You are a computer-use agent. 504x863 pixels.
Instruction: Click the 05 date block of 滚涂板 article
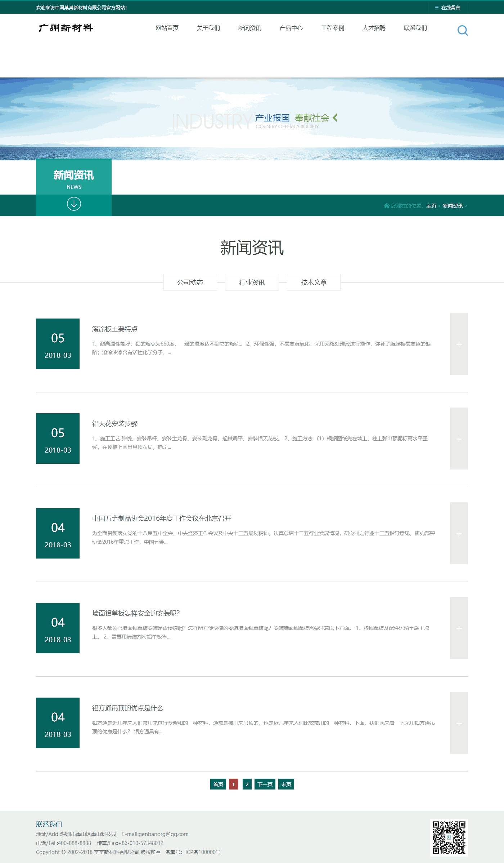(x=58, y=344)
